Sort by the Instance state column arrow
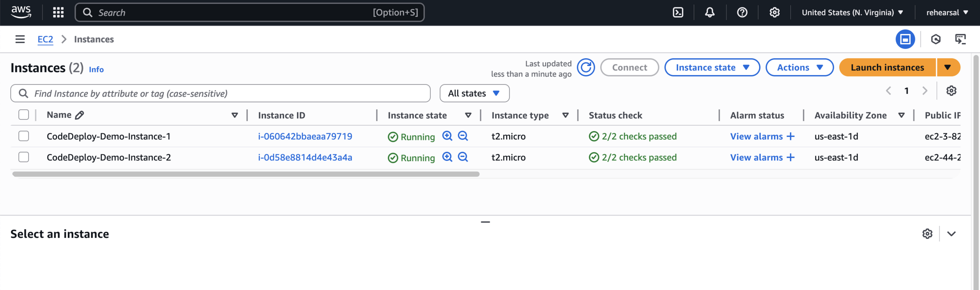 click(x=468, y=115)
